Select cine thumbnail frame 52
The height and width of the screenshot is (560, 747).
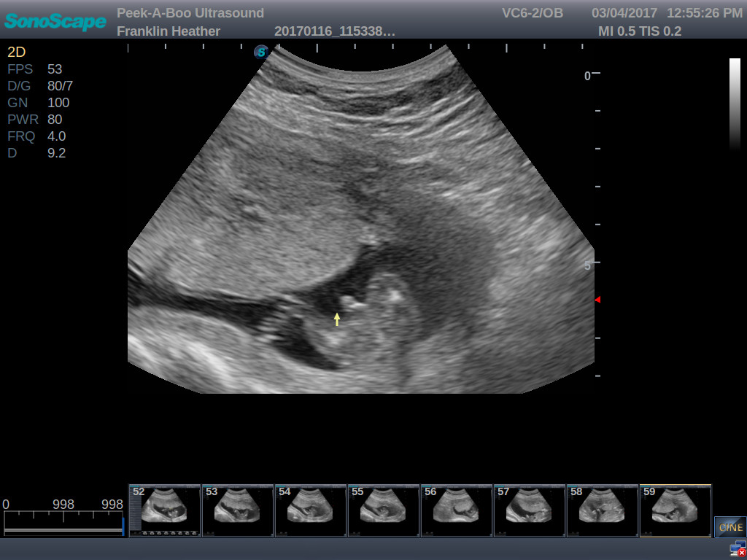click(x=164, y=510)
